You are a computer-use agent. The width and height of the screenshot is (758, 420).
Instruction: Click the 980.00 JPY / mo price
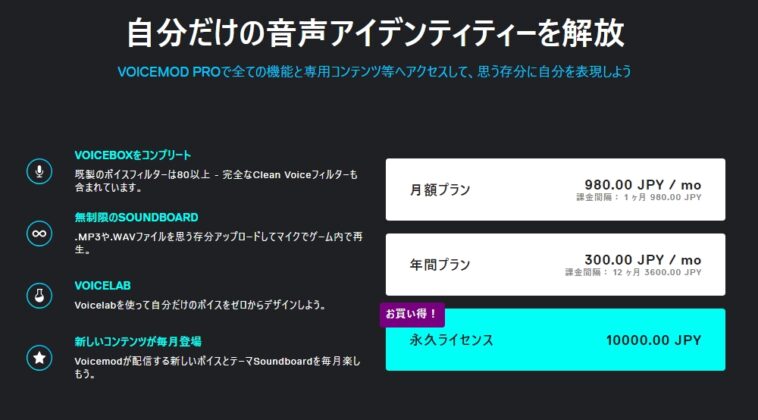642,185
